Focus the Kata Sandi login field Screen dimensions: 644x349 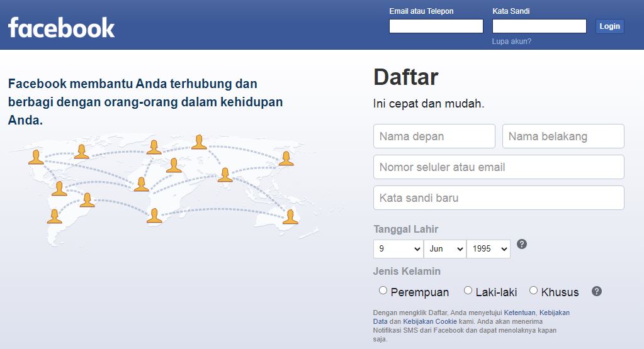tap(539, 26)
